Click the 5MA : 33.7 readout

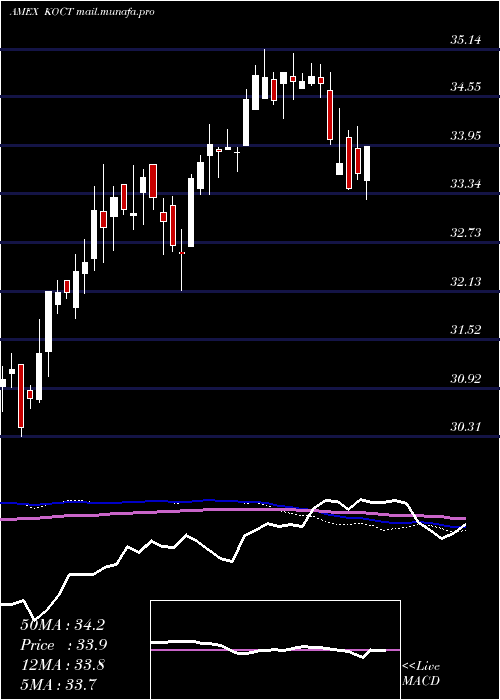point(58,684)
